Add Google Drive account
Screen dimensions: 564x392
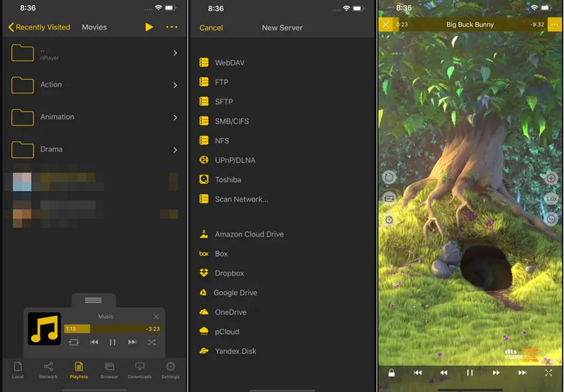(283, 293)
